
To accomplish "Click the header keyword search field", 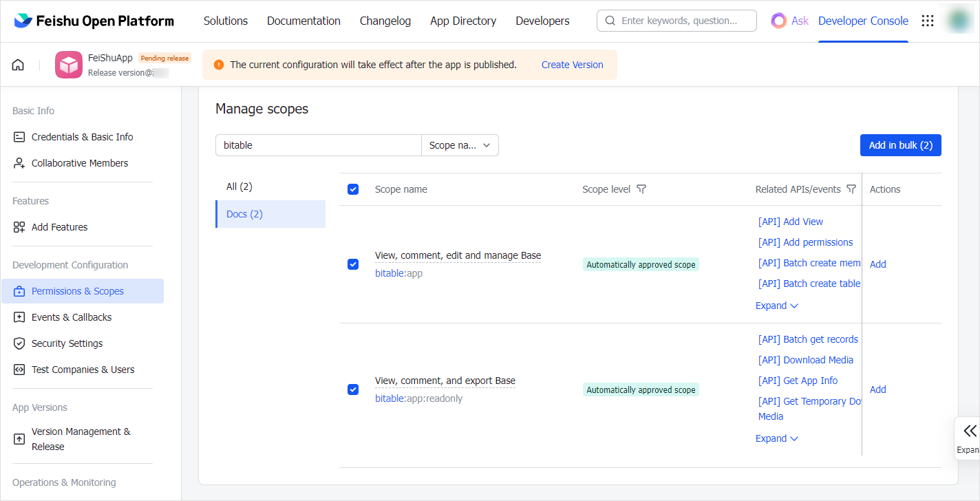I will [x=677, y=21].
